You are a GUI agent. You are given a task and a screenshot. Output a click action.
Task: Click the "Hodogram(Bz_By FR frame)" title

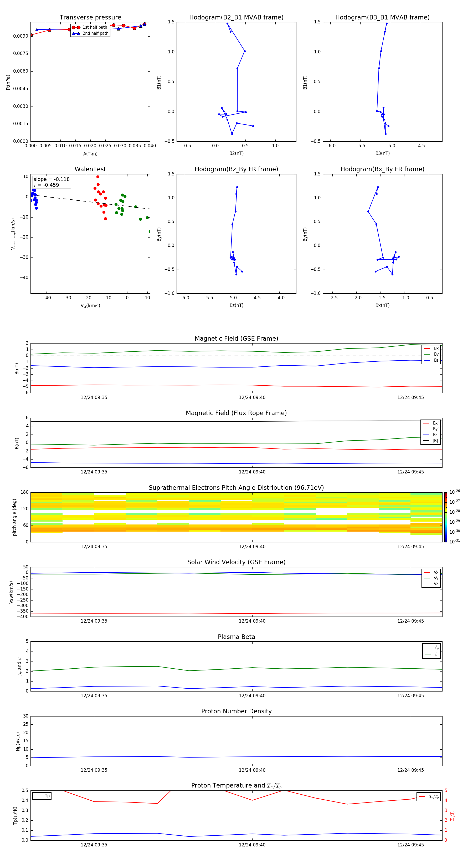236,169
